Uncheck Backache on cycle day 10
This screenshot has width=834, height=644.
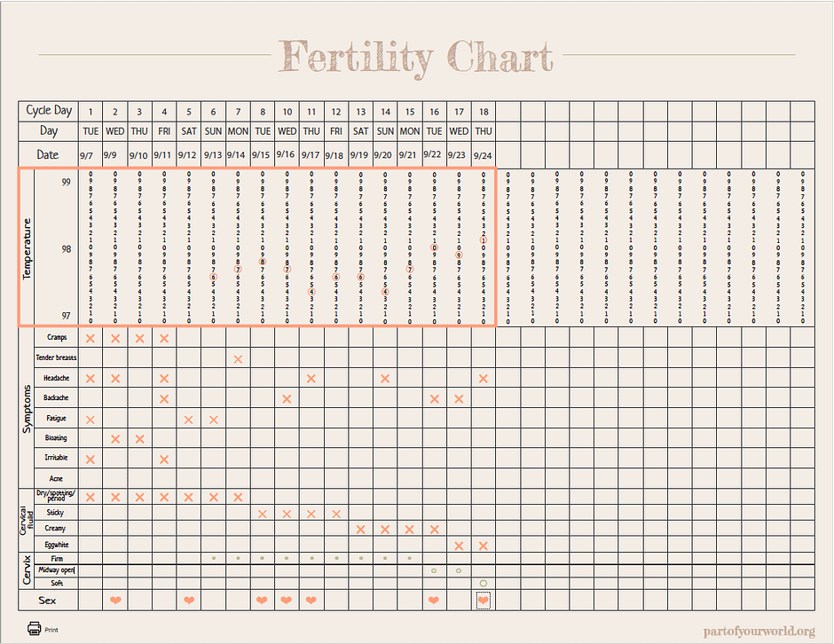pos(287,398)
